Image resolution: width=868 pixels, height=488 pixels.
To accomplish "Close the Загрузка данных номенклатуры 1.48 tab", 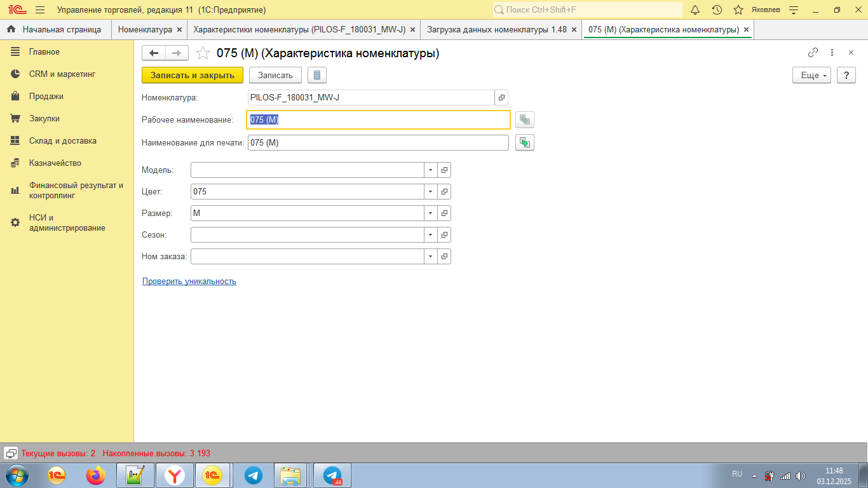I will [x=574, y=29].
